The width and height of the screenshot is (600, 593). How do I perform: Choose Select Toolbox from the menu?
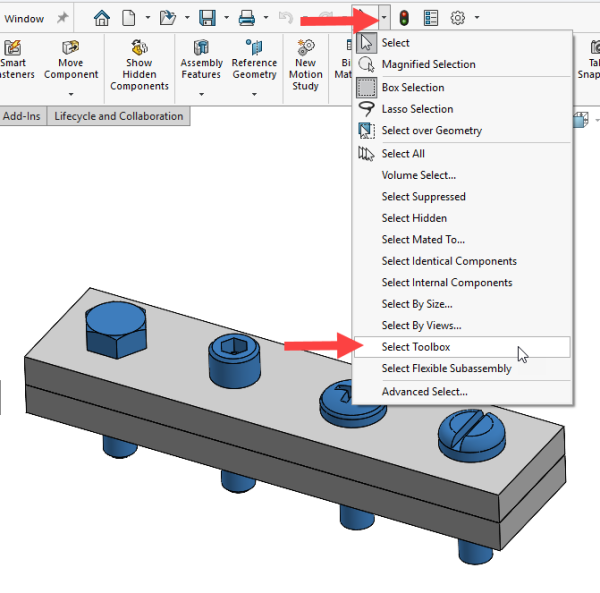click(x=416, y=347)
